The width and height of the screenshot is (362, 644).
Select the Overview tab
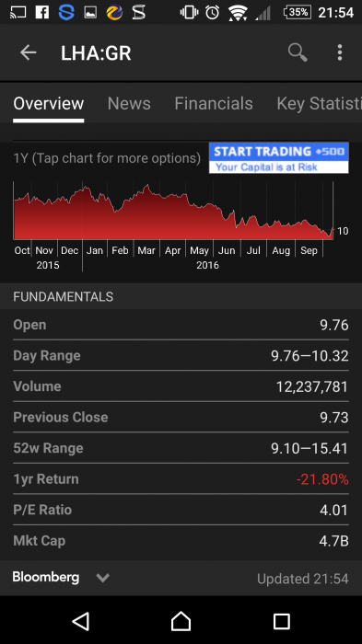49,103
